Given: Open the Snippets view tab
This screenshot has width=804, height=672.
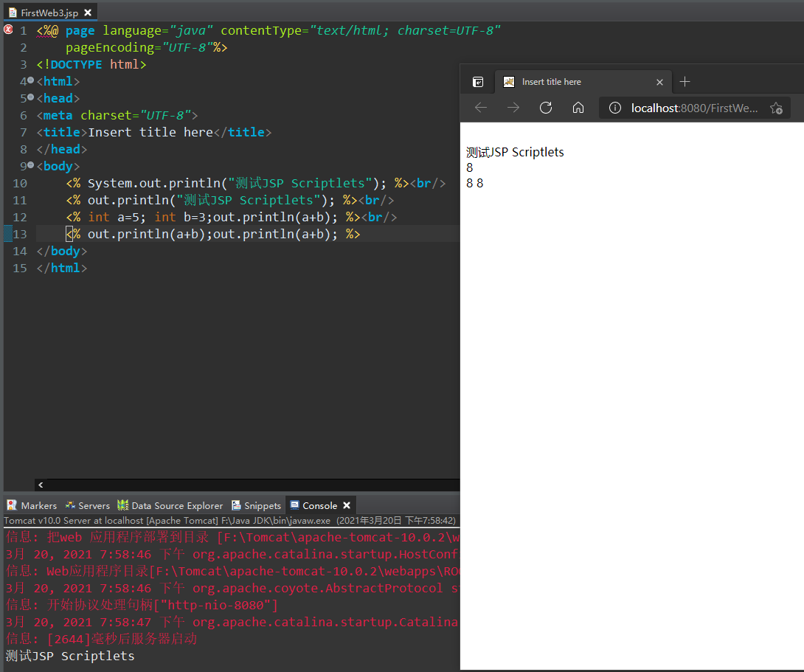Looking at the screenshot, I should pyautogui.click(x=256, y=505).
